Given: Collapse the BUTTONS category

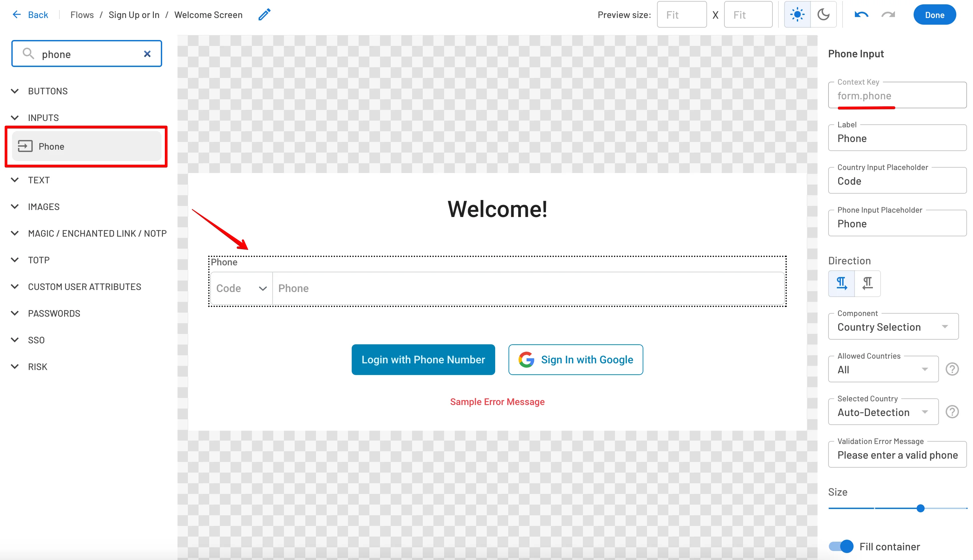Looking at the screenshot, I should pos(15,91).
